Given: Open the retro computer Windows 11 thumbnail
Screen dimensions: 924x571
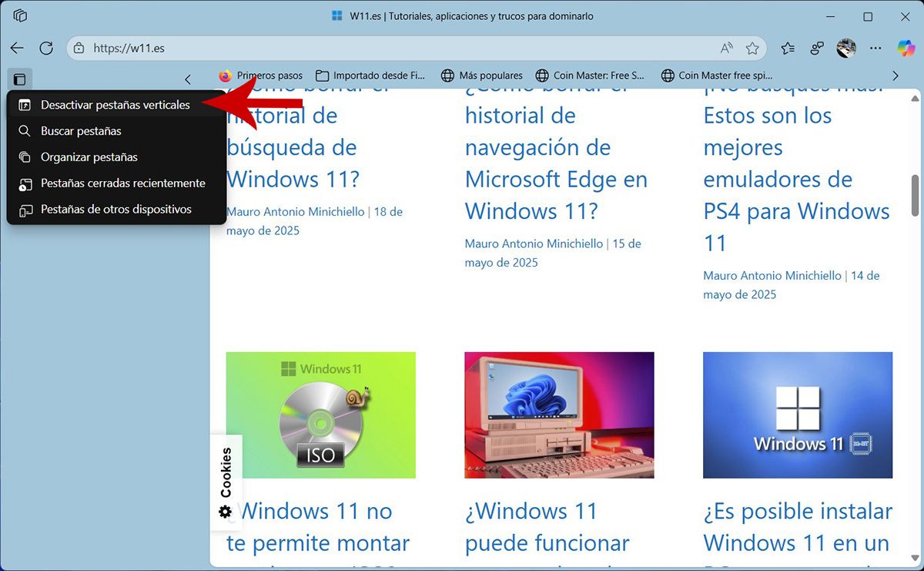Looking at the screenshot, I should (559, 415).
